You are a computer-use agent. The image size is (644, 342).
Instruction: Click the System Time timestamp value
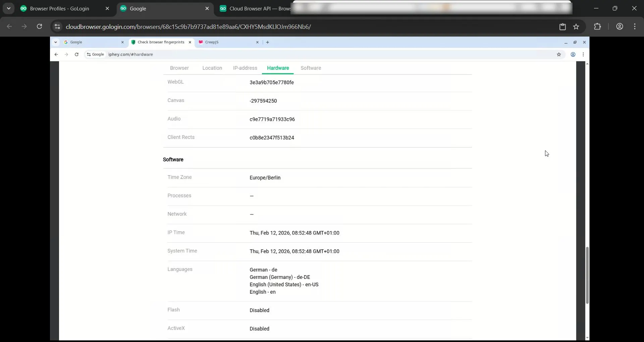(x=294, y=251)
